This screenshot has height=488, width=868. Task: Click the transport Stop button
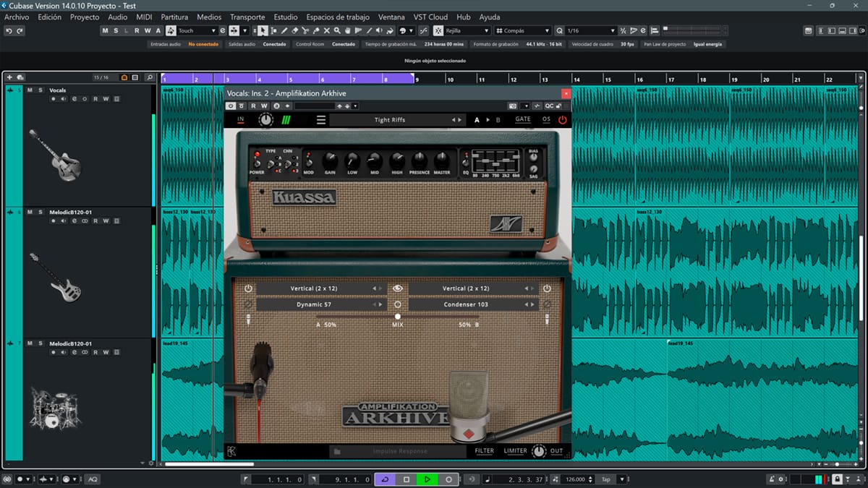[407, 479]
